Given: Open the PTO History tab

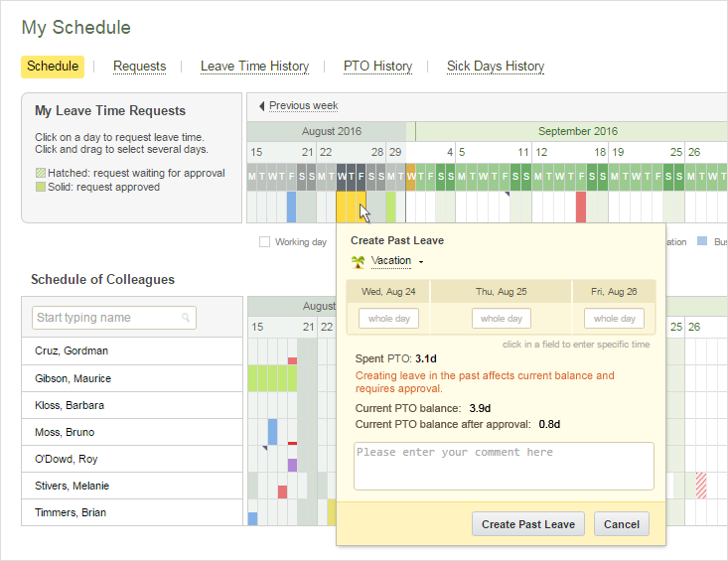Looking at the screenshot, I should tap(378, 67).
